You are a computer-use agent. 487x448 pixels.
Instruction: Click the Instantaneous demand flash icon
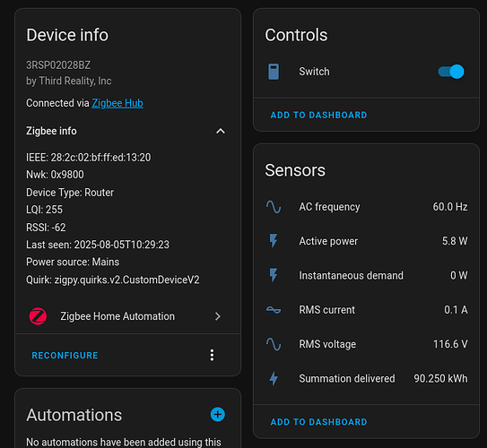click(x=274, y=275)
